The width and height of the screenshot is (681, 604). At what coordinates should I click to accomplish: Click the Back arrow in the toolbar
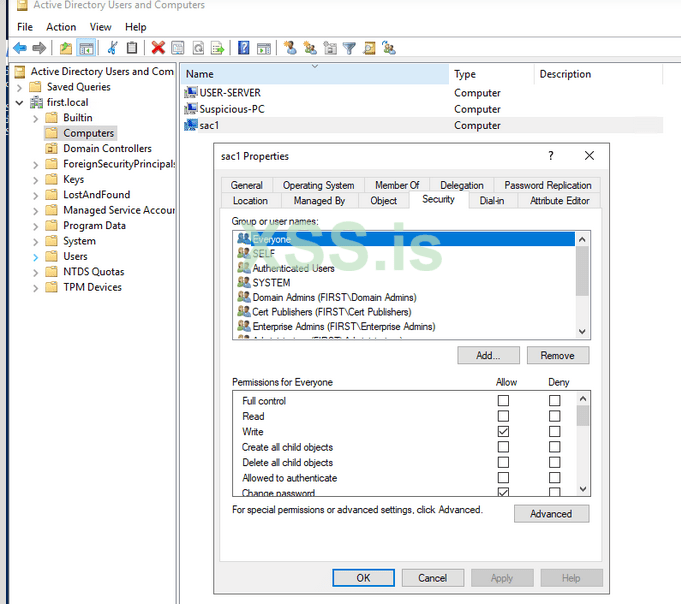(20, 48)
